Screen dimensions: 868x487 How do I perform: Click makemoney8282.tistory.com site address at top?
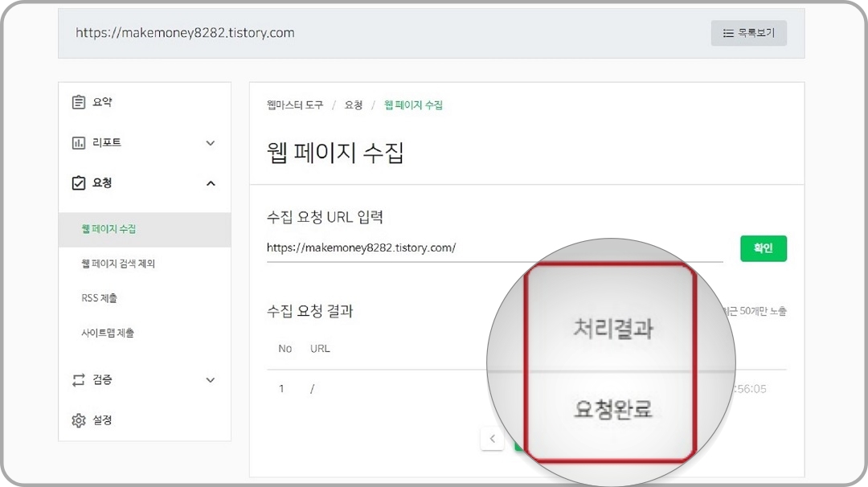tap(184, 33)
